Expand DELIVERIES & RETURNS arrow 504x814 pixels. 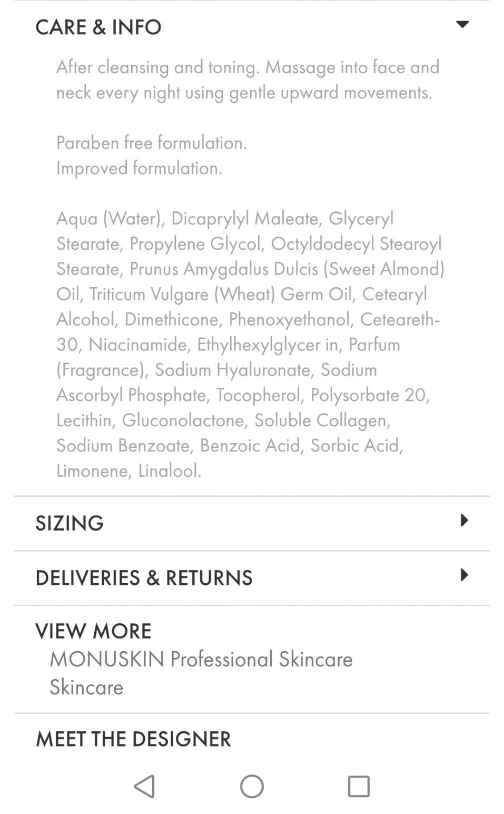[463, 575]
